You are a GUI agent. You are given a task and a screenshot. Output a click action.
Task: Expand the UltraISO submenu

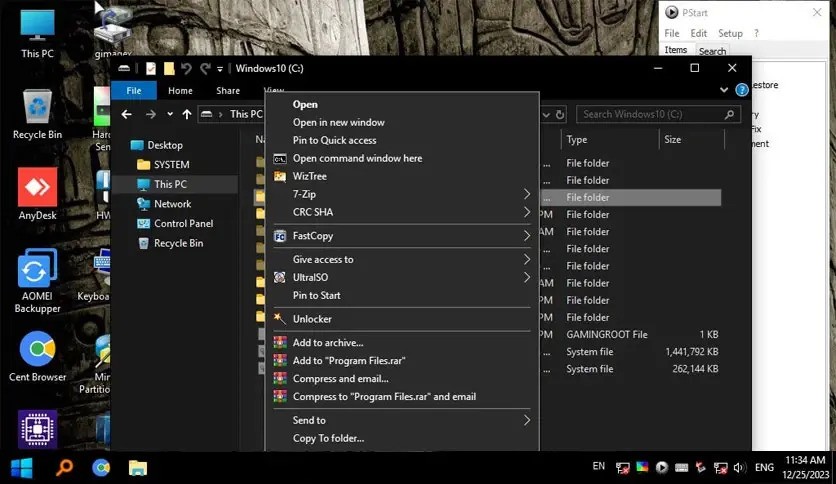coord(527,277)
